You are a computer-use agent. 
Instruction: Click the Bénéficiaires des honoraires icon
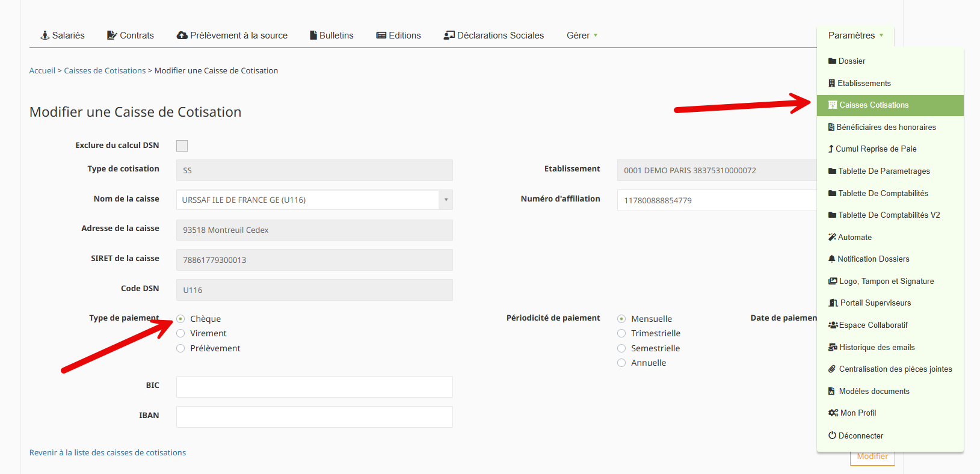tap(831, 127)
